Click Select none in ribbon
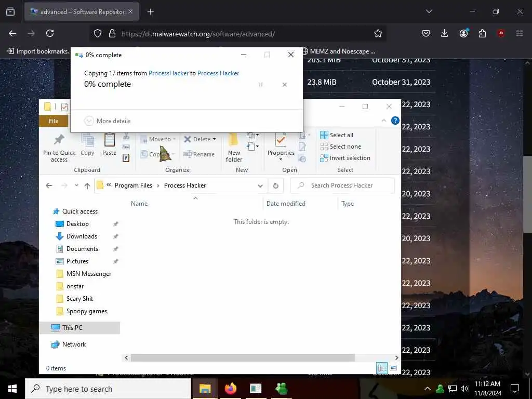This screenshot has height=399, width=532. 341,147
